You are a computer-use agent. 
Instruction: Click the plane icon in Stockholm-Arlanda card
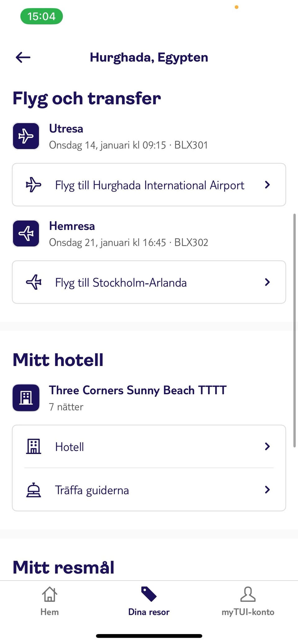tap(34, 282)
